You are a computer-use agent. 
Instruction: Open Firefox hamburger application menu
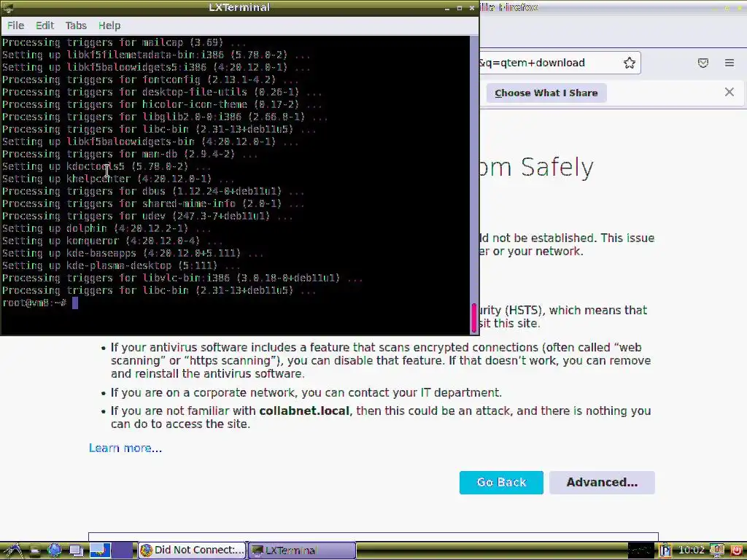(x=729, y=63)
